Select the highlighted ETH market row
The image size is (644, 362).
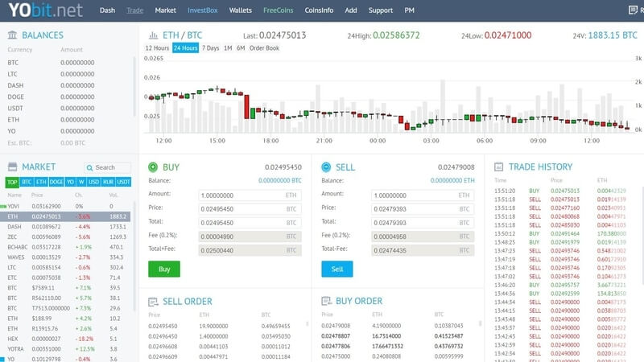65,216
